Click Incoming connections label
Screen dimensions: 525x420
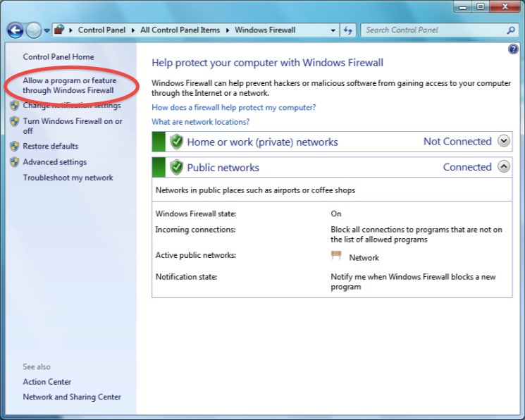[x=195, y=230]
